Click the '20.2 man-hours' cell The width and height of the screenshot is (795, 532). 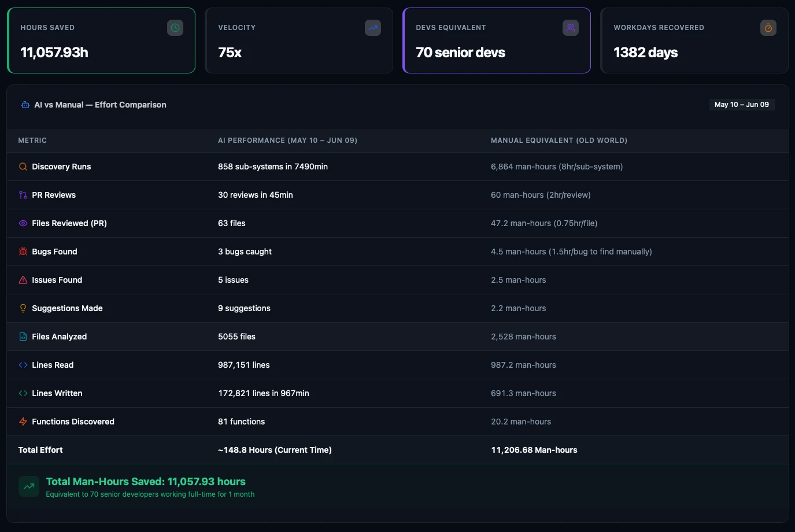tap(521, 422)
